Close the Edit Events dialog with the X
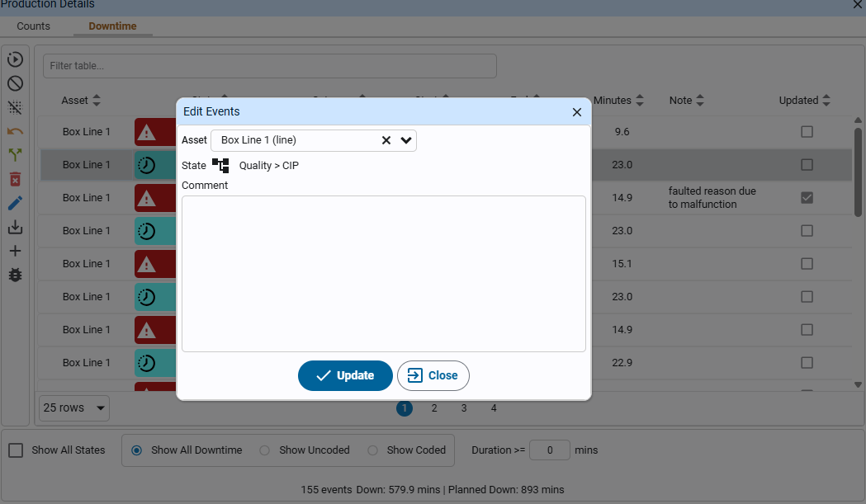The image size is (866, 504). (x=576, y=112)
